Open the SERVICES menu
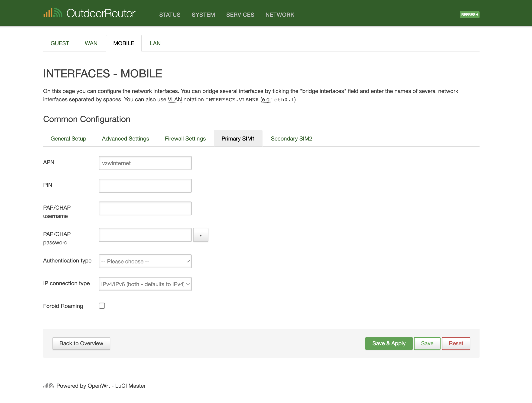The width and height of the screenshot is (532, 403). click(x=240, y=15)
